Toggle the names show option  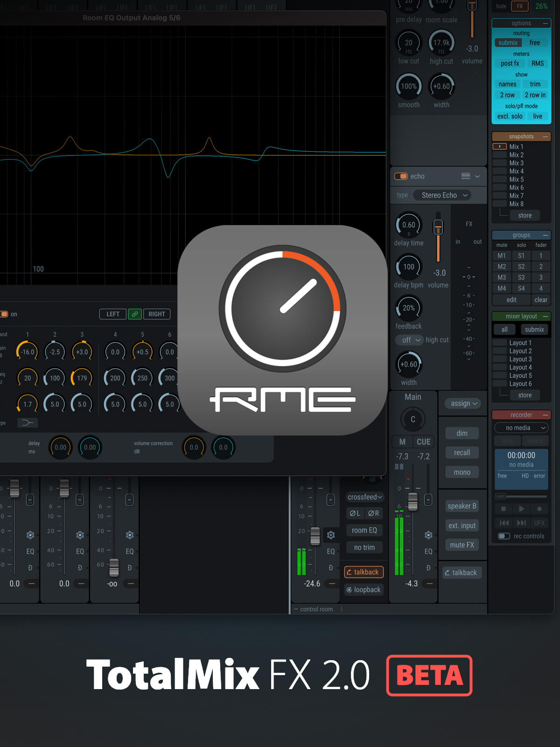507,84
